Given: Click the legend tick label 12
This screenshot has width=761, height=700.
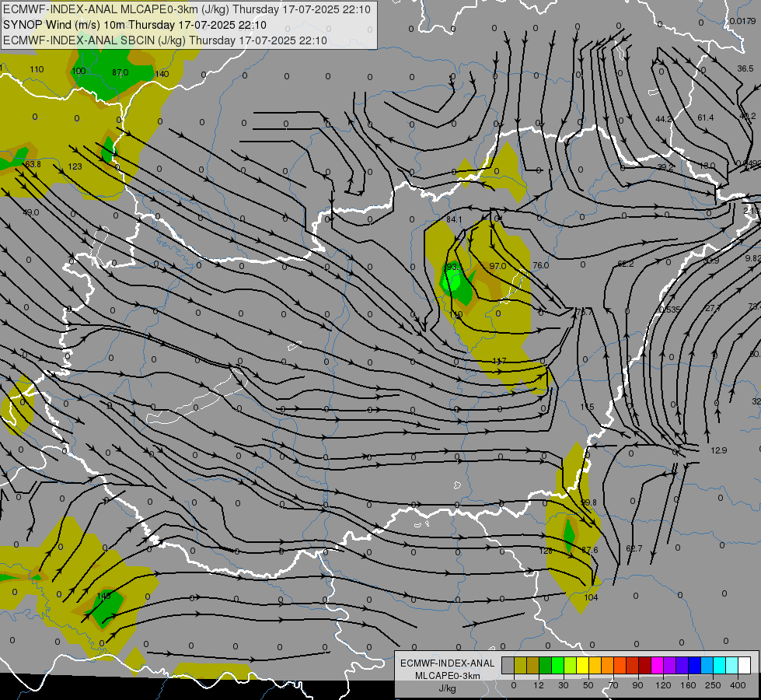Looking at the screenshot, I should point(538,685).
